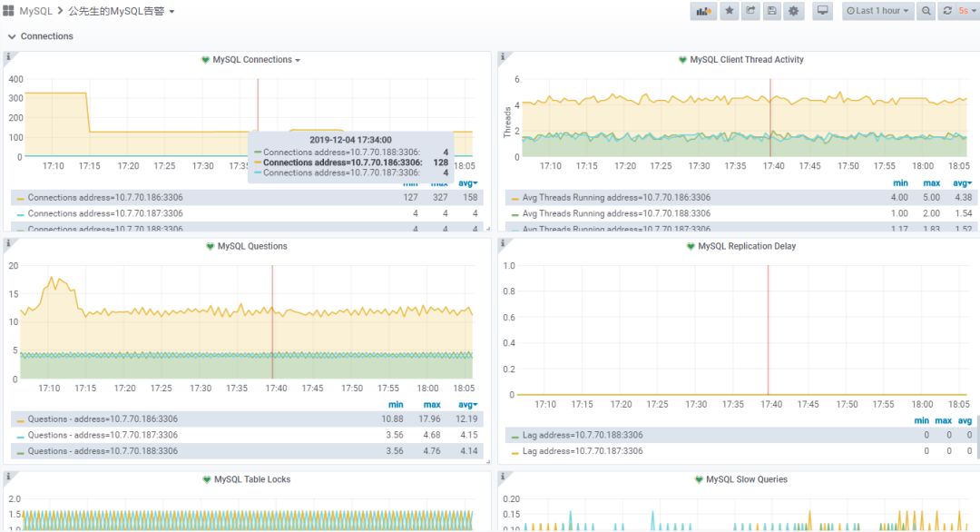Viewport: 980px width, 532px height.
Task: Open MySQL Table Locks panel menu
Action: (252, 479)
